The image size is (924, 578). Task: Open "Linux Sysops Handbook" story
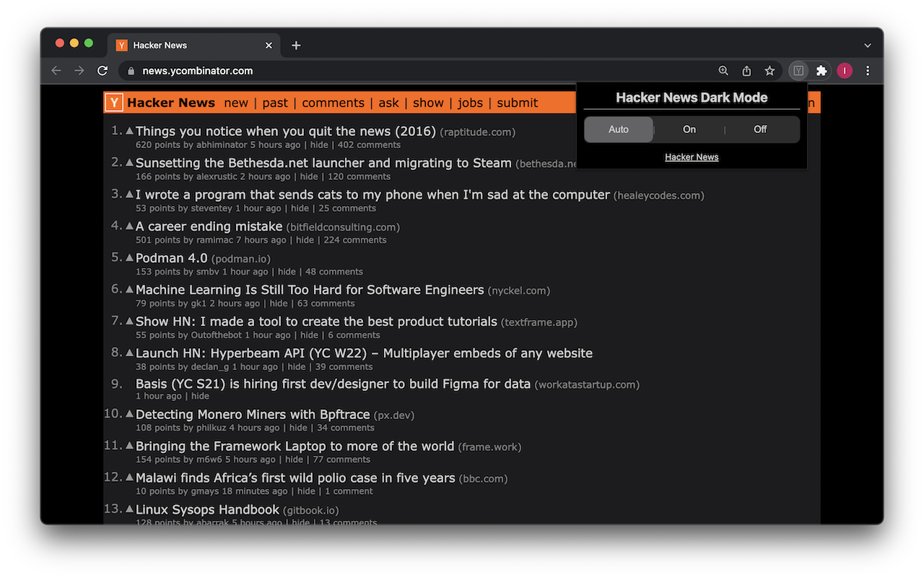coord(207,509)
